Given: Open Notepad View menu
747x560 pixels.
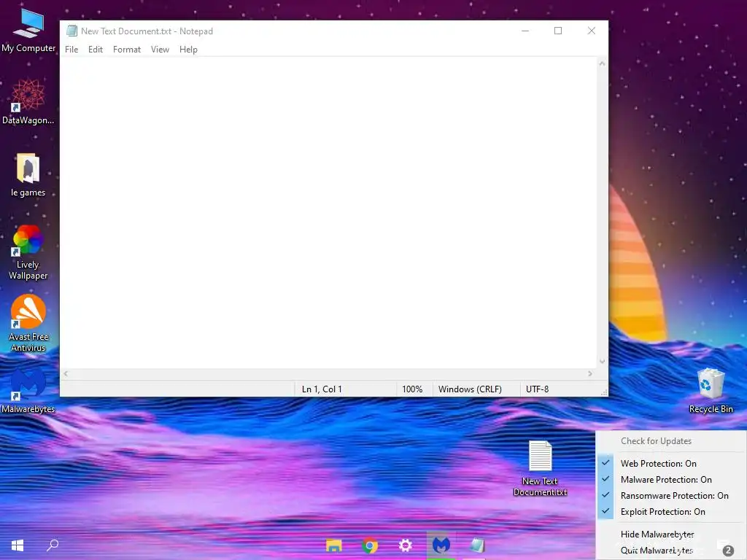Looking at the screenshot, I should click(160, 50).
